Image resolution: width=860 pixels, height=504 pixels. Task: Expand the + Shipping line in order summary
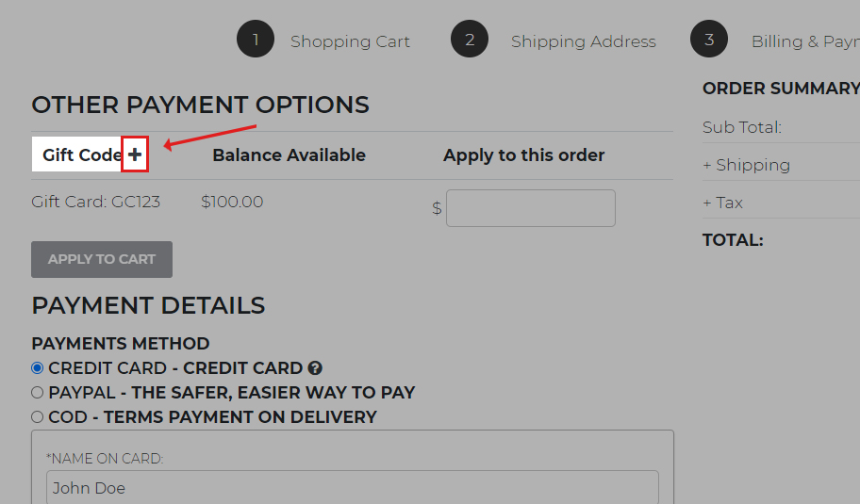(746, 165)
